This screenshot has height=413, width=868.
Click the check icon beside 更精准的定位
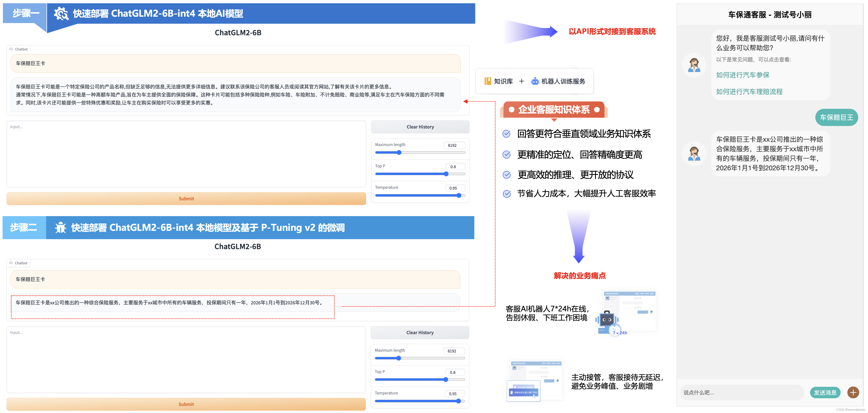(x=506, y=154)
